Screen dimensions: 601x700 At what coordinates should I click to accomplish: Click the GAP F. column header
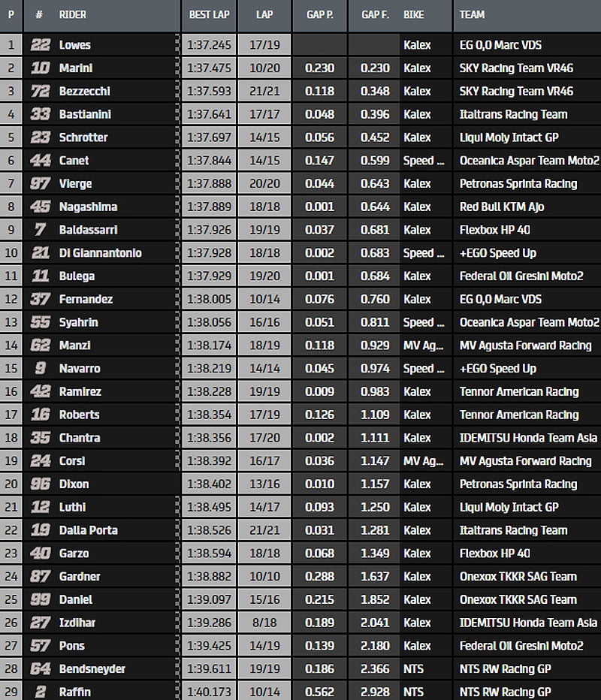374,14
